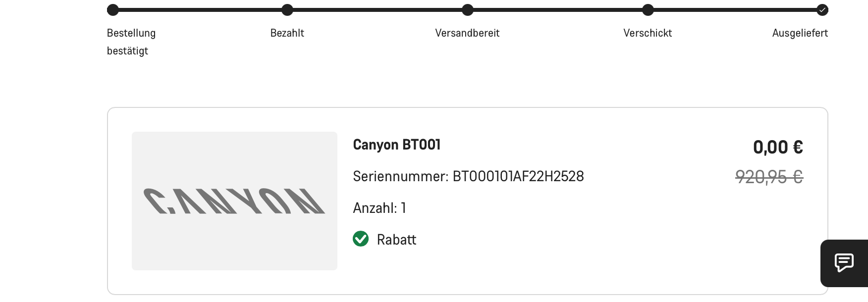Viewport: 868px width, 302px height.
Task: Select the Bestellung bestätigt step dot
Action: click(x=113, y=10)
